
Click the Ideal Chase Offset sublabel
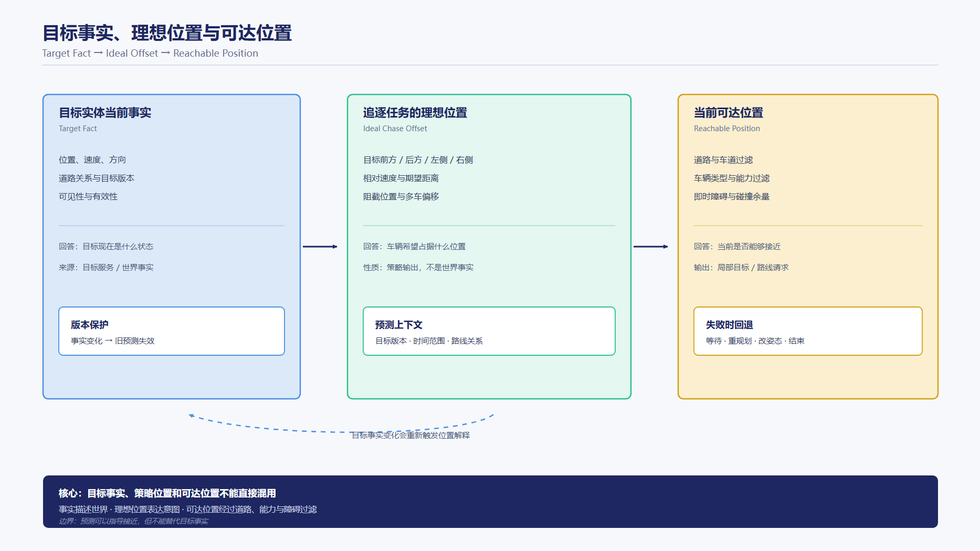coord(395,129)
